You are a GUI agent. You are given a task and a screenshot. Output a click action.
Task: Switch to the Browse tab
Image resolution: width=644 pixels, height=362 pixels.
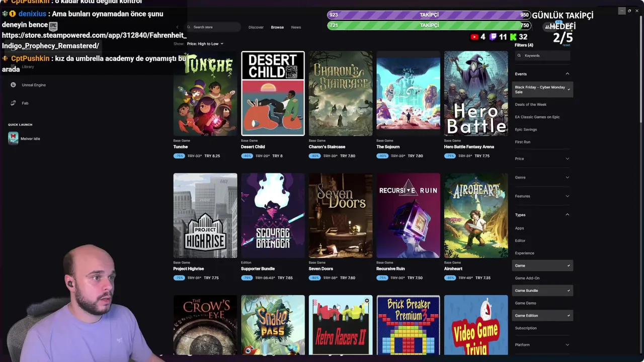tap(277, 27)
